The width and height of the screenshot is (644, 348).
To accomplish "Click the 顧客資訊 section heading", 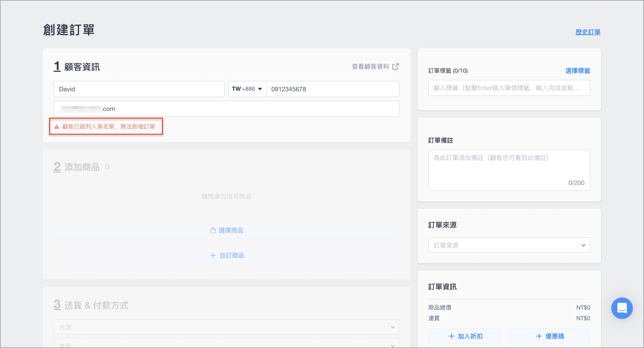I will (82, 67).
